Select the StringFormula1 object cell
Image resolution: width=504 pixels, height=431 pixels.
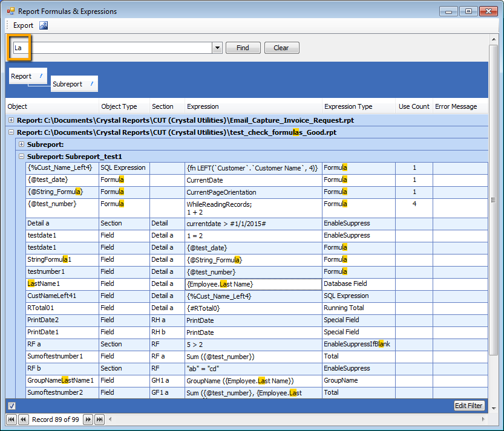point(62,259)
